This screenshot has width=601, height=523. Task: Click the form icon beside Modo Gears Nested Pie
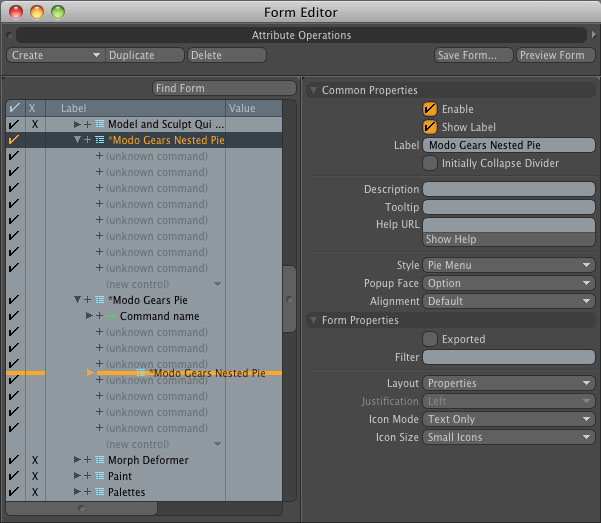pos(100,140)
